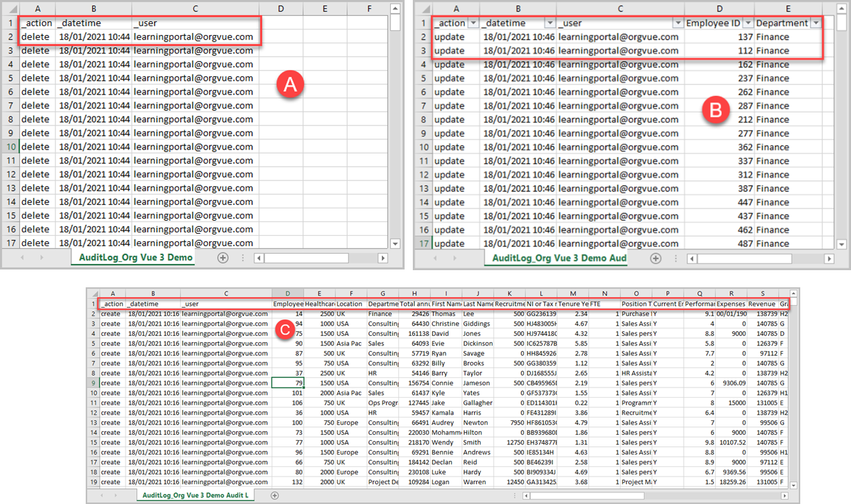Click the horizontal scroll-right arrow on the delete sheet
Viewport: 851px width, 504px height.
[383, 258]
